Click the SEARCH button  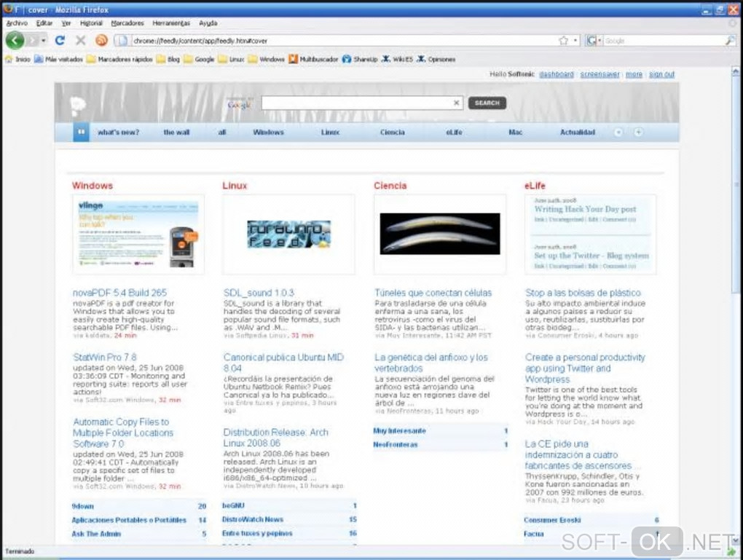pos(487,103)
